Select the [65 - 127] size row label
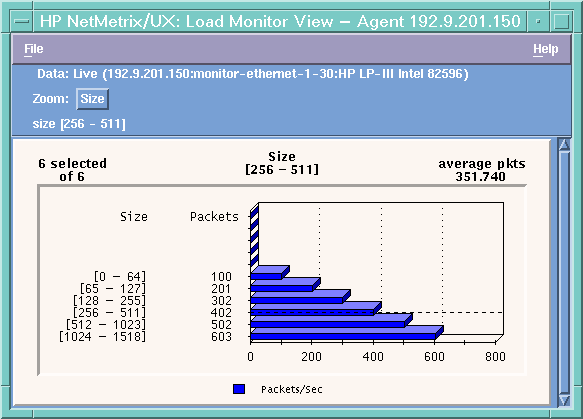This screenshot has width=583, height=419. coord(113,289)
